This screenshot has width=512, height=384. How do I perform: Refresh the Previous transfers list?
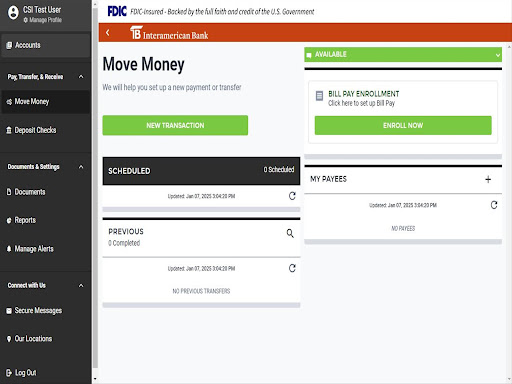(x=292, y=268)
